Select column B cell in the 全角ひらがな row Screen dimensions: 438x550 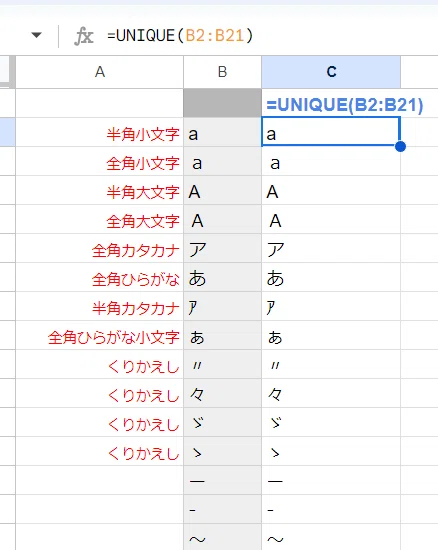[x=222, y=277]
